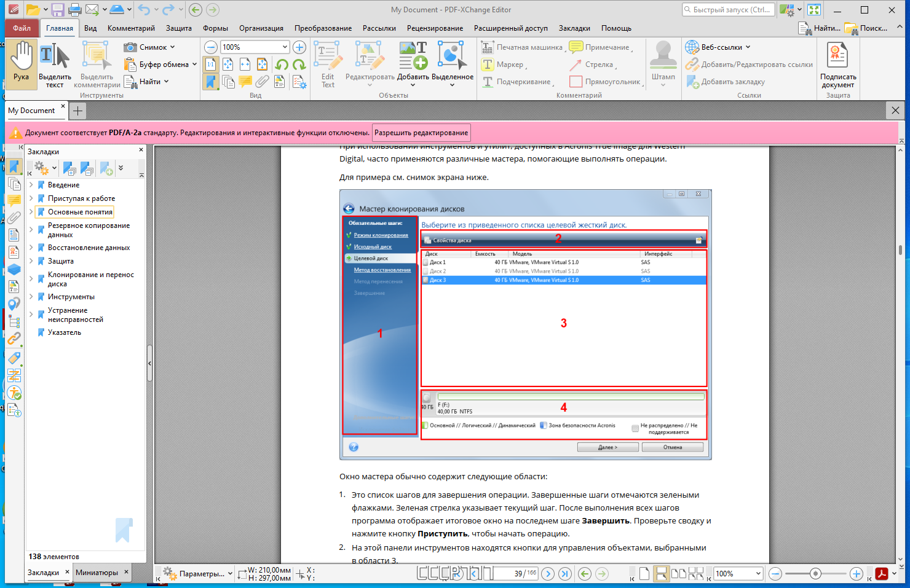Toggle continuous page layout in status bar

tap(661, 574)
